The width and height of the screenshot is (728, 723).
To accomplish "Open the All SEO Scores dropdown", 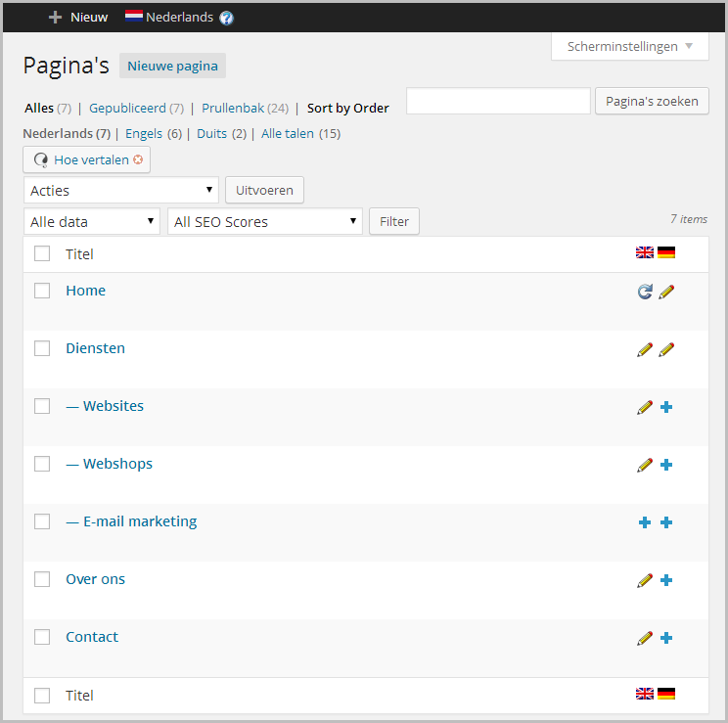I will [x=265, y=222].
